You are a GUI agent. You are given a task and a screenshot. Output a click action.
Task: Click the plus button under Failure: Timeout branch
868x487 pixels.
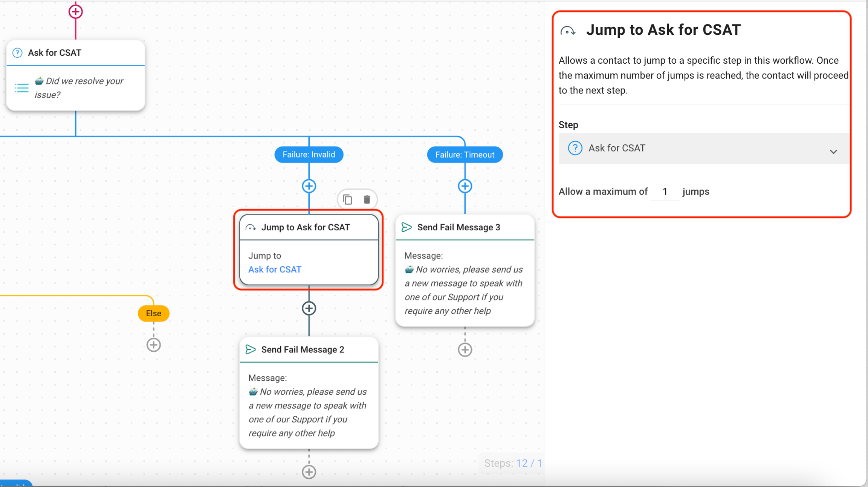465,185
